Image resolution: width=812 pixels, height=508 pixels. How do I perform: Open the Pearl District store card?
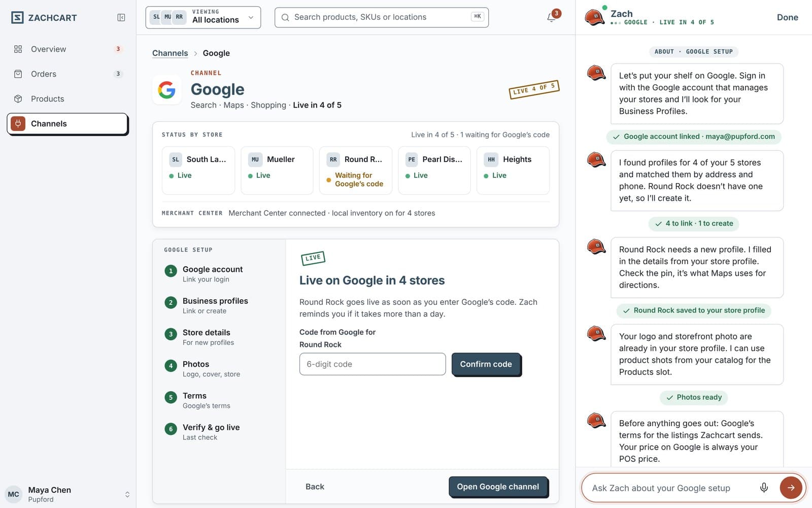(434, 171)
